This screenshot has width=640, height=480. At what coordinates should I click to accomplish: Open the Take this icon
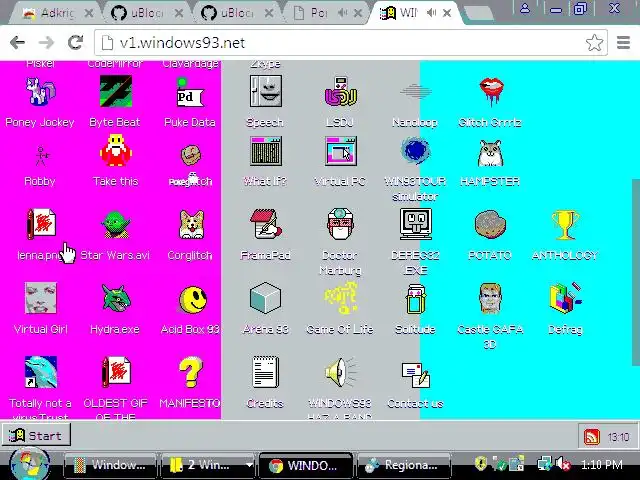[116, 151]
